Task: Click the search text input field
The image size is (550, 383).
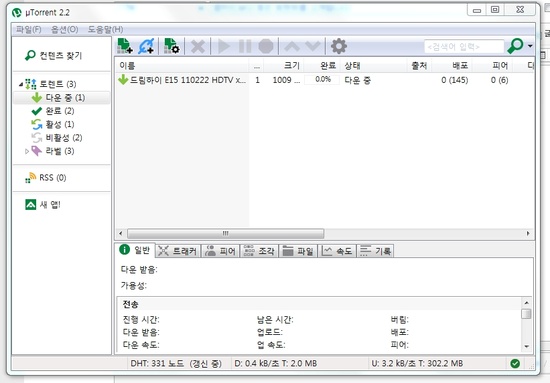Action: tap(464, 46)
